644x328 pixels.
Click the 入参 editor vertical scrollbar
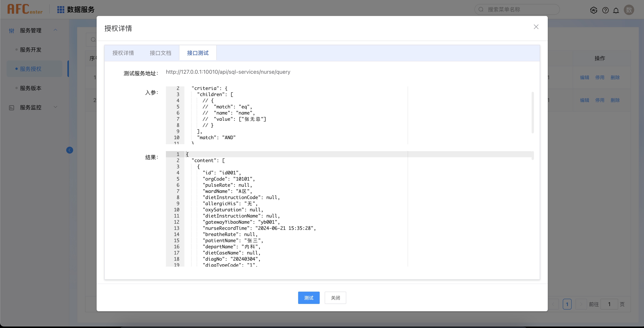(x=533, y=112)
